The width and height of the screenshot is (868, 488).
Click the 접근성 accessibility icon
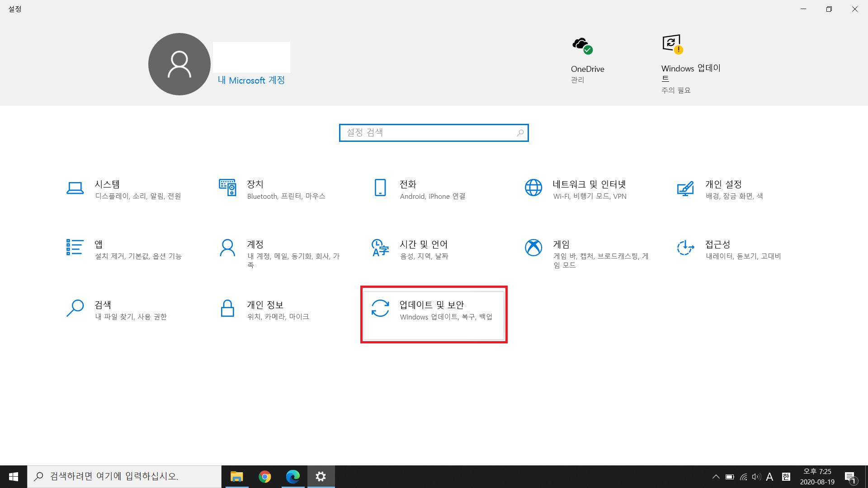pyautogui.click(x=685, y=248)
